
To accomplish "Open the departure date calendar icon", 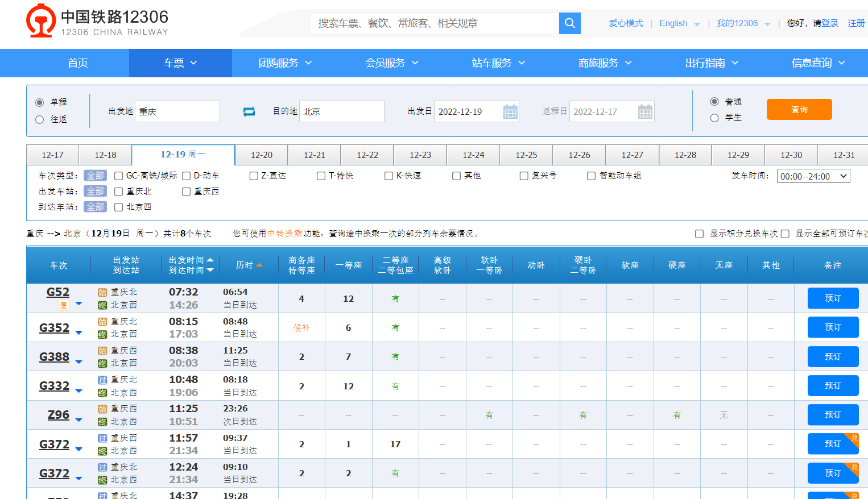I will (x=510, y=111).
